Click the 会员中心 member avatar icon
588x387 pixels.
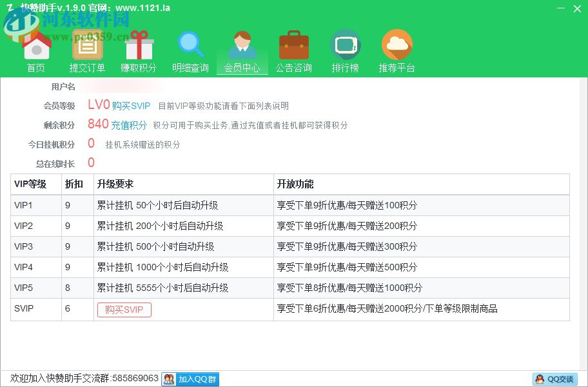click(x=242, y=44)
